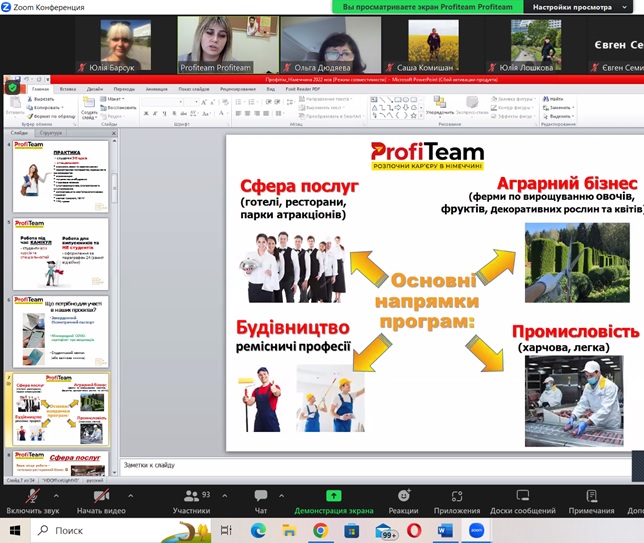The width and height of the screenshot is (644, 543).
Task: Open the Макет layout dropdown
Action: click(113, 99)
